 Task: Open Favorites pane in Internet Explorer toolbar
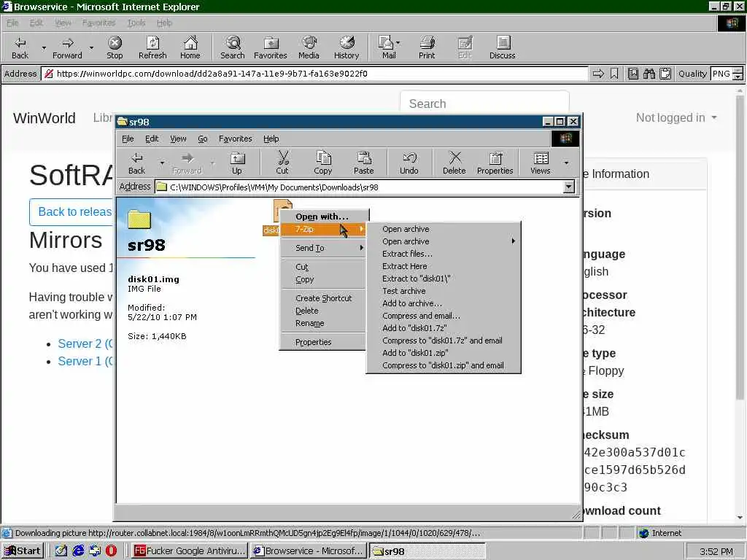pos(271,47)
